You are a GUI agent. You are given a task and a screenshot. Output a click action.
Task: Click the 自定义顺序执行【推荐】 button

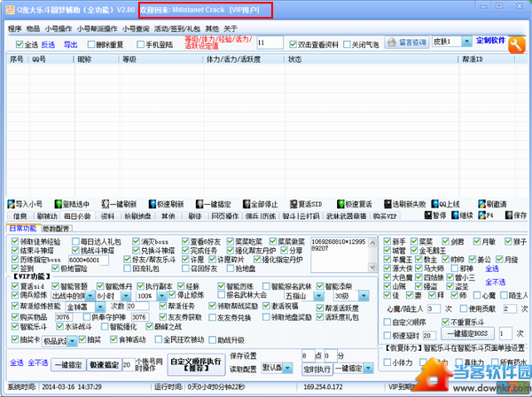(196, 364)
